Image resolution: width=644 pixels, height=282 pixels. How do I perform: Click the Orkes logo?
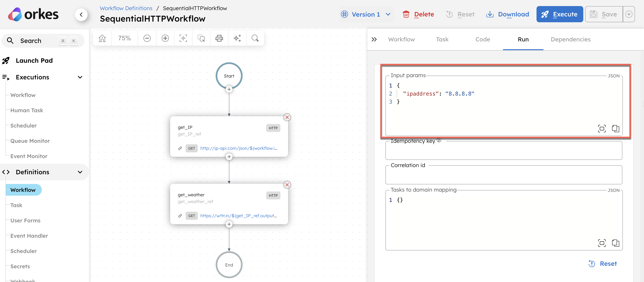(x=33, y=14)
